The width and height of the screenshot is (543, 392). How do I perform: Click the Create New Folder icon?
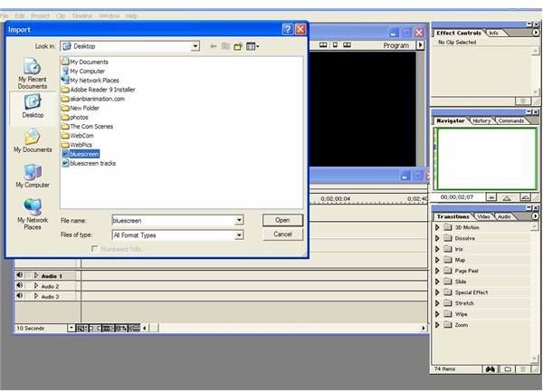[239, 45]
